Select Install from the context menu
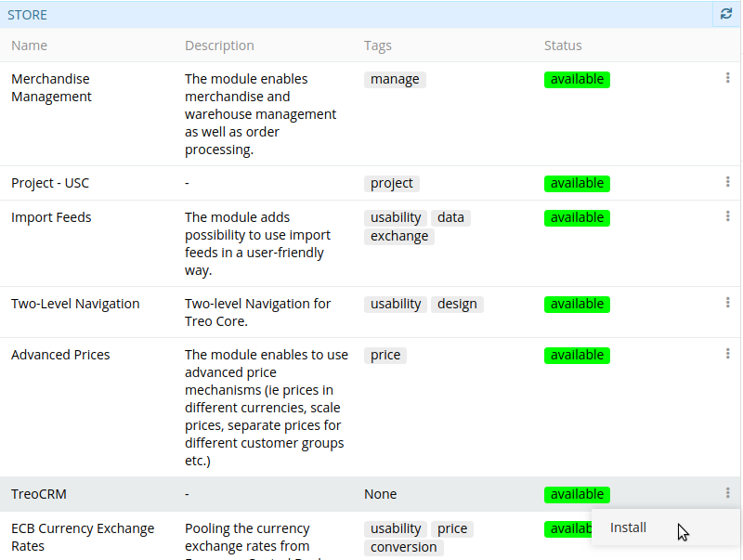 pos(629,527)
